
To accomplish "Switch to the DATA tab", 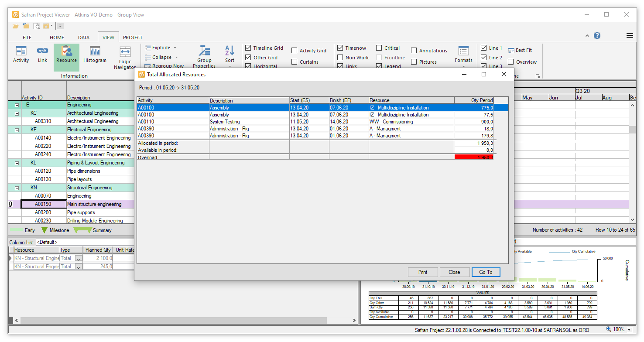I will [x=84, y=38].
